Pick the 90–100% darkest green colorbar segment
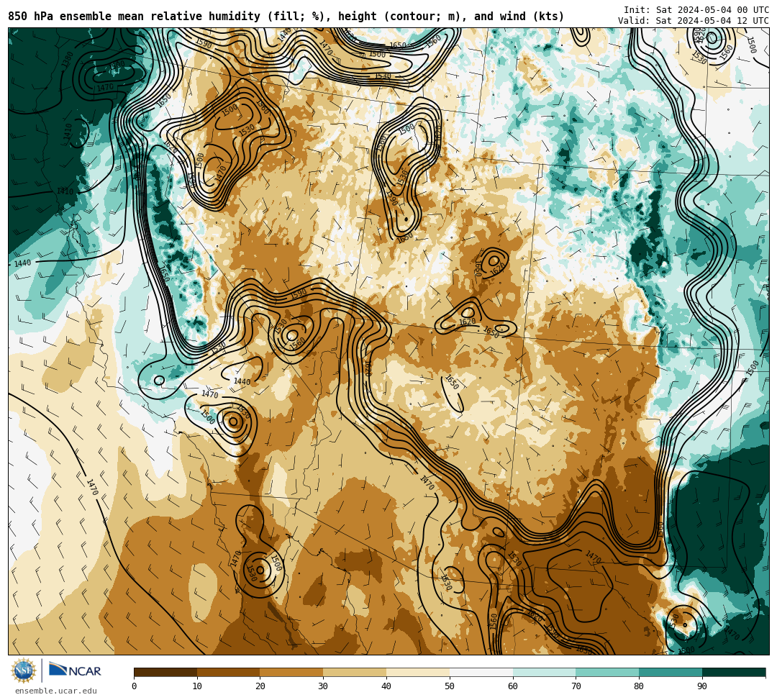The image size is (777, 700). (734, 672)
